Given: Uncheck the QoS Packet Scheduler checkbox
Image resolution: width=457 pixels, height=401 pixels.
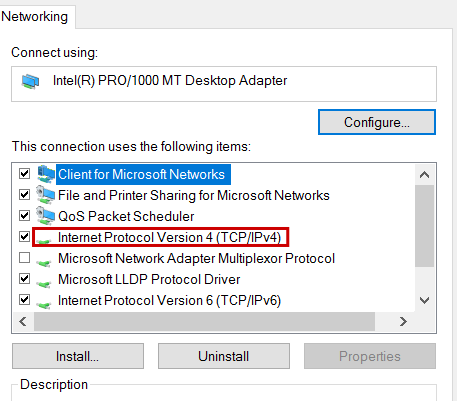Looking at the screenshot, I should tap(24, 216).
